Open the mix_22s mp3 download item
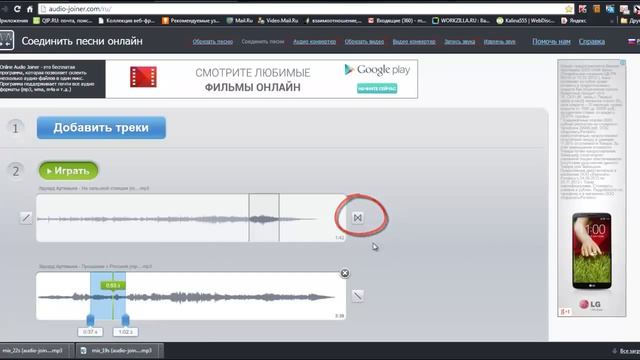This screenshot has height=360, width=640. click(36, 351)
